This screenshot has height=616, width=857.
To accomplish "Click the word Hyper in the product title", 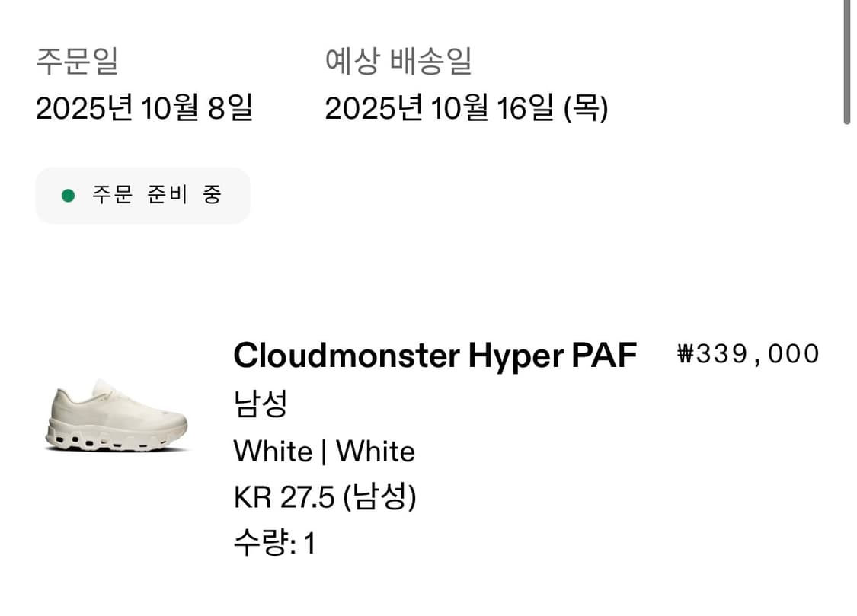I will click(514, 355).
